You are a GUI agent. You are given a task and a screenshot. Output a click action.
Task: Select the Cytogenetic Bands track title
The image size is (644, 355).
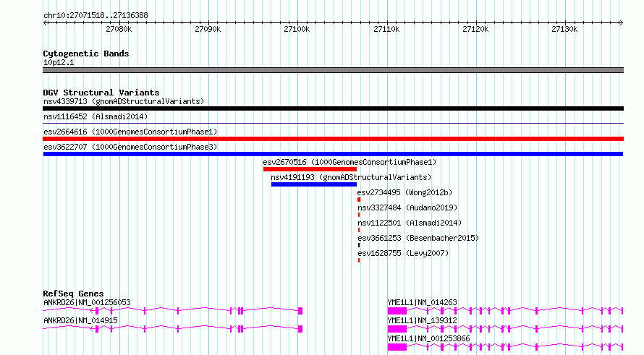coord(86,54)
